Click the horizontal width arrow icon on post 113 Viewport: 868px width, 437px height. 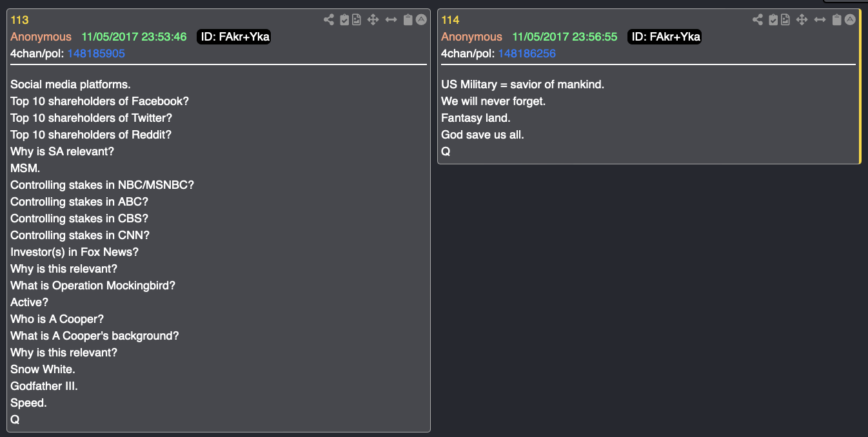tap(391, 20)
